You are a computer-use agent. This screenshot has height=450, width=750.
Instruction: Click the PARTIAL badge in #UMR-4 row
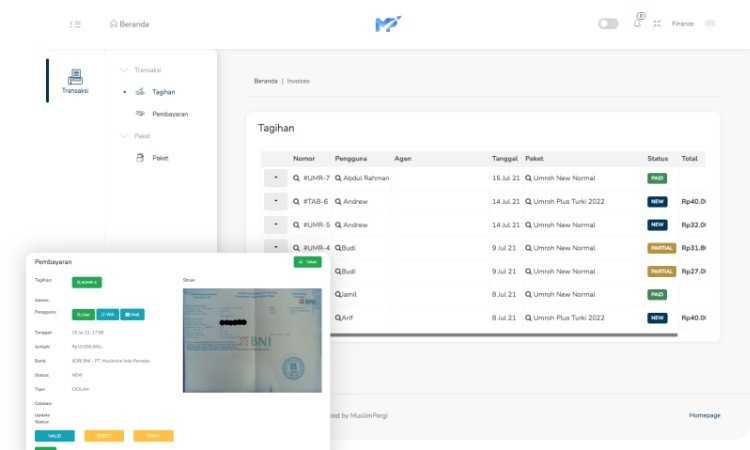click(662, 248)
